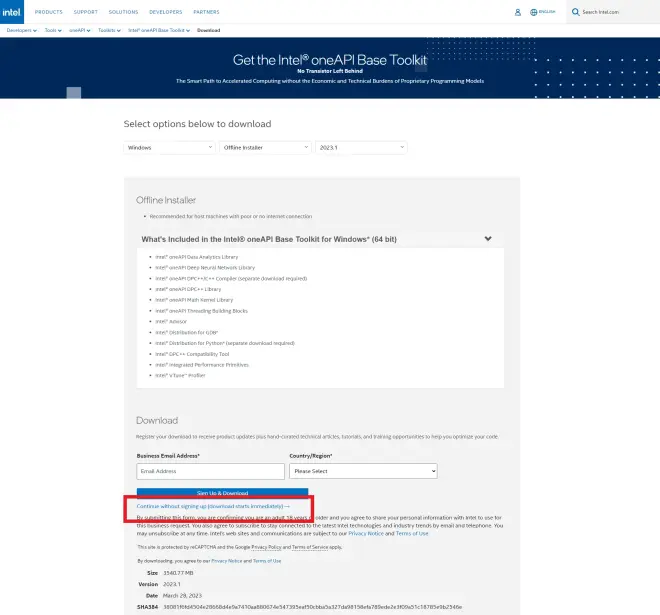The width and height of the screenshot is (660, 615).
Task: Open the Developers menu
Action: (165, 12)
